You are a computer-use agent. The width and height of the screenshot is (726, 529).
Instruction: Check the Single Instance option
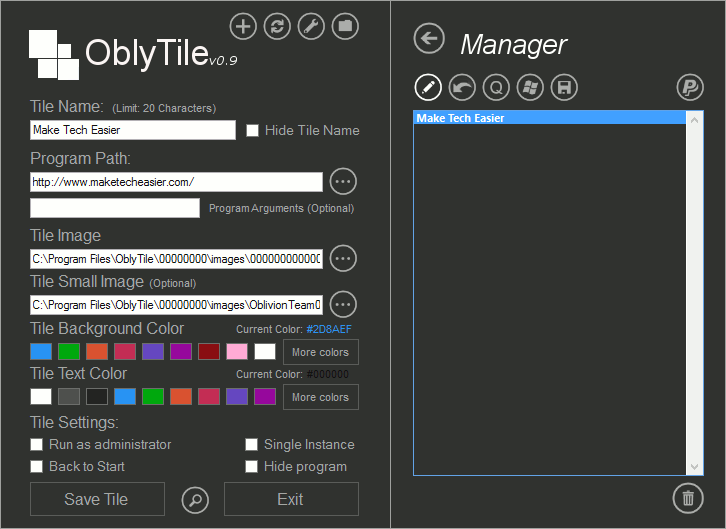pos(251,445)
